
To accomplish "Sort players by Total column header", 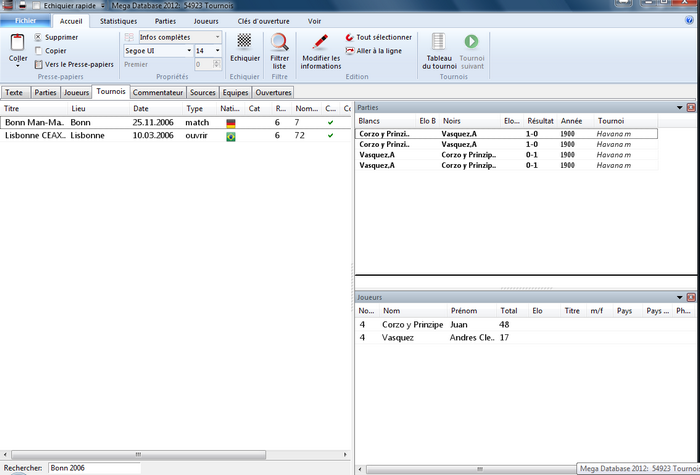I will [512, 311].
